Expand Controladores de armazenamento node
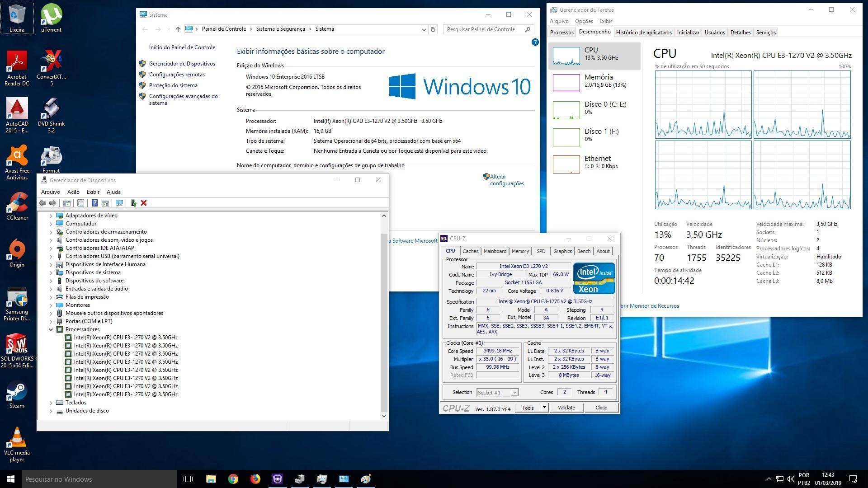Screen dimensions: 868x488 (51, 232)
